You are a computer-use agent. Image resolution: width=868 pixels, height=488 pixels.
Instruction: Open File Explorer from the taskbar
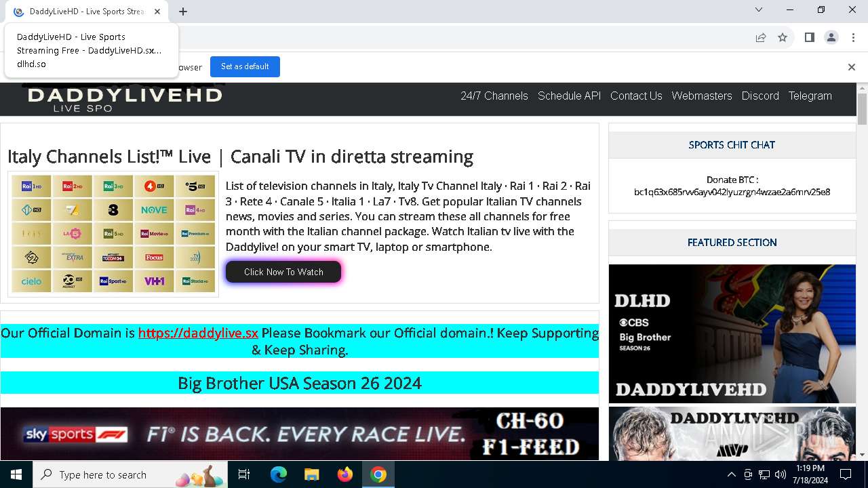coord(311,474)
